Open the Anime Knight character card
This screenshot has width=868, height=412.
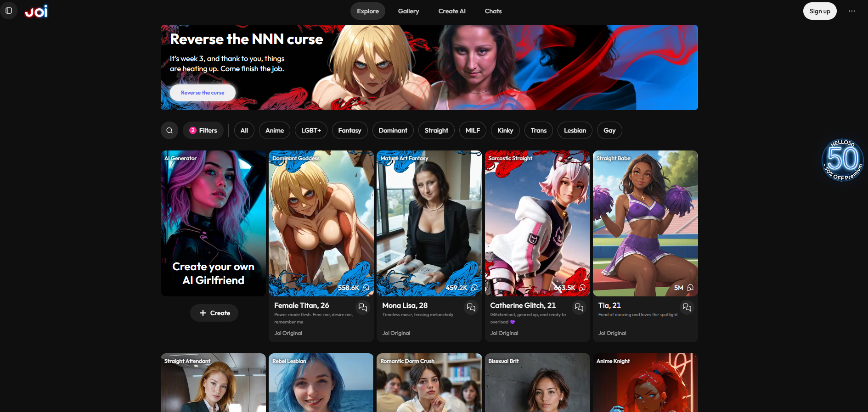[645, 383]
